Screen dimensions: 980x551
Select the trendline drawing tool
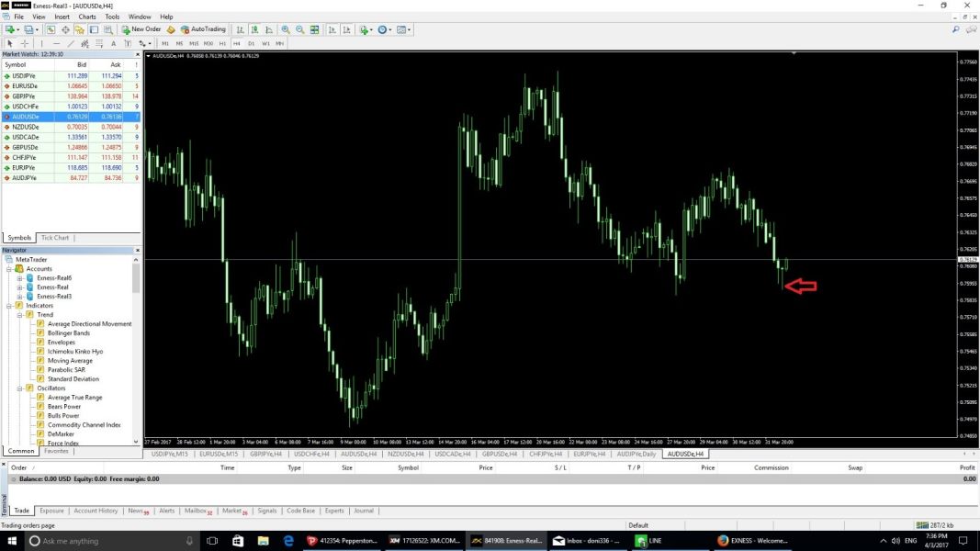(71, 43)
